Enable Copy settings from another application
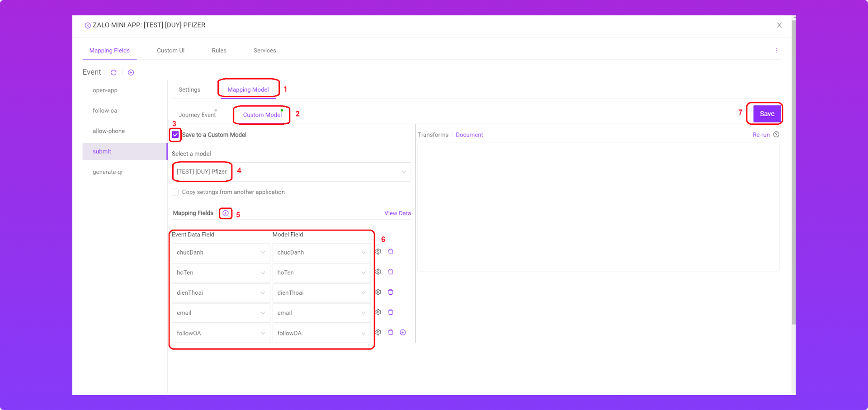 175,192
